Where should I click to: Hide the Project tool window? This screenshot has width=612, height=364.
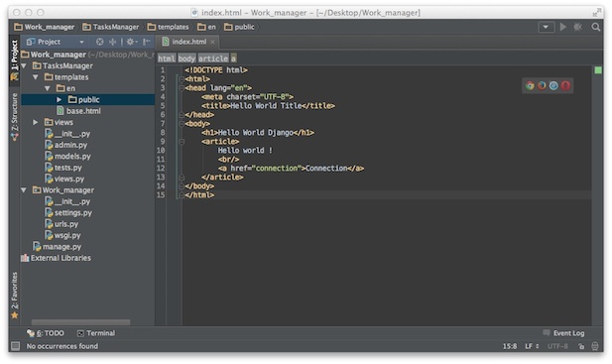tap(147, 42)
